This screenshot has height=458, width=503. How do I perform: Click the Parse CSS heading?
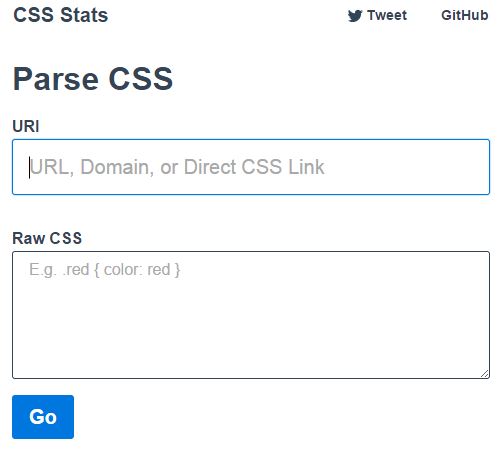tap(93, 79)
